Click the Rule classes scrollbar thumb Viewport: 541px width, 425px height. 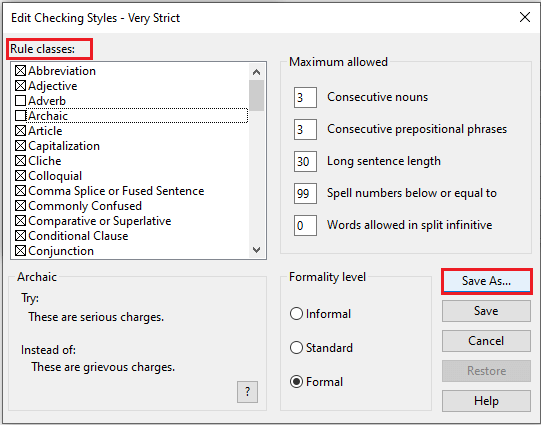pyautogui.click(x=256, y=96)
